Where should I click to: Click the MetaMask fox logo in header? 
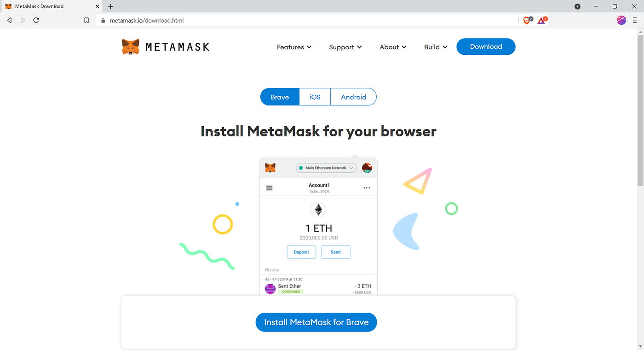pos(131,47)
